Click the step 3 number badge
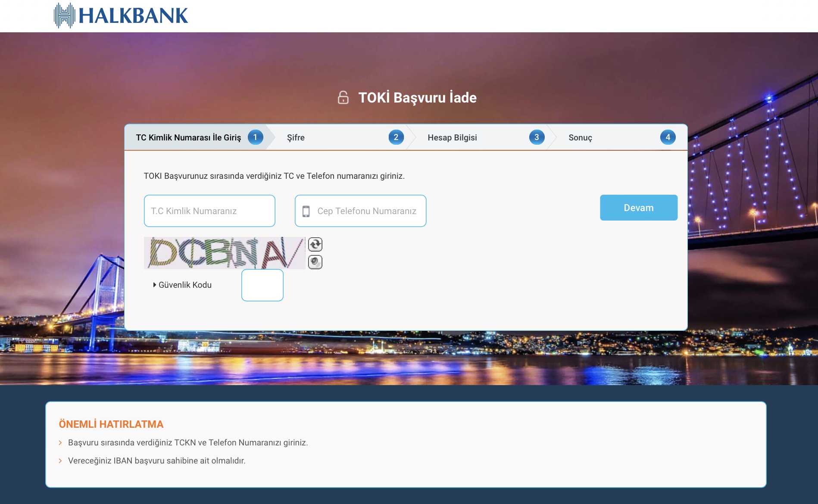This screenshot has width=818, height=504. click(537, 137)
